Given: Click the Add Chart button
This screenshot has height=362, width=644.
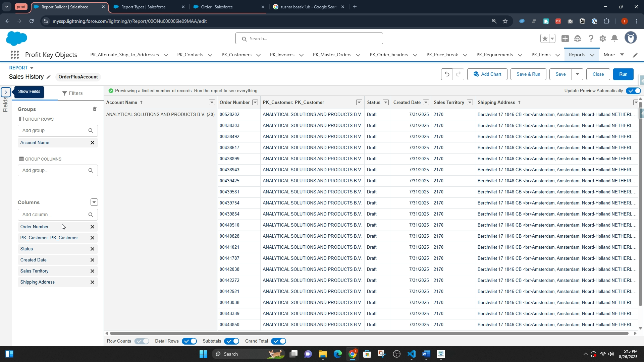Looking at the screenshot, I should coord(487,74).
